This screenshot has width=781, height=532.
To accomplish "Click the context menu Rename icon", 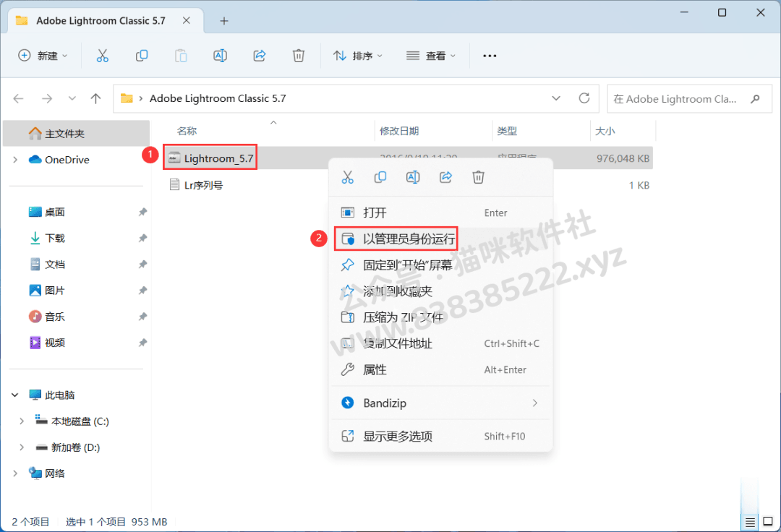I will click(x=413, y=177).
